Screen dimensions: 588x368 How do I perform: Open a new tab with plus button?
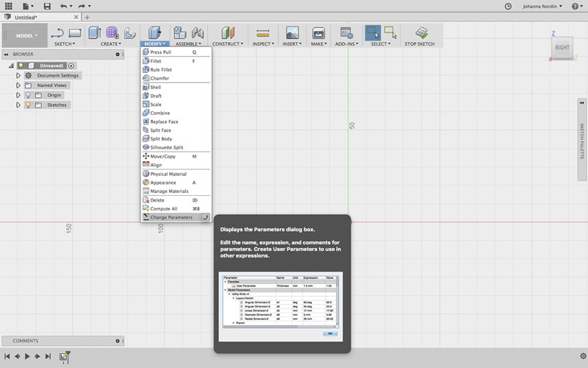click(x=87, y=17)
